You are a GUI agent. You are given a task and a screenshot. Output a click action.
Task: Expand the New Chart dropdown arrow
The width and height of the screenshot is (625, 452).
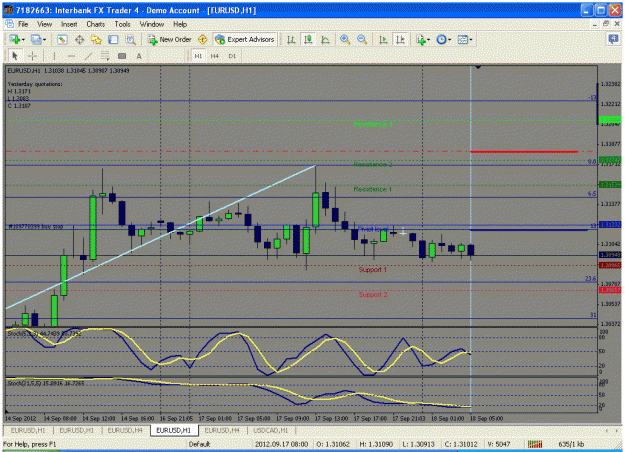(23, 40)
